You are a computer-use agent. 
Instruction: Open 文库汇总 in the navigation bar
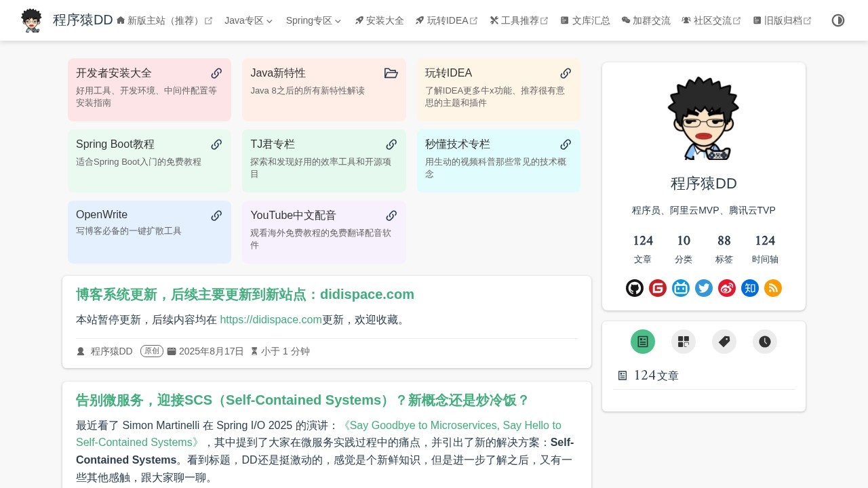coord(585,20)
